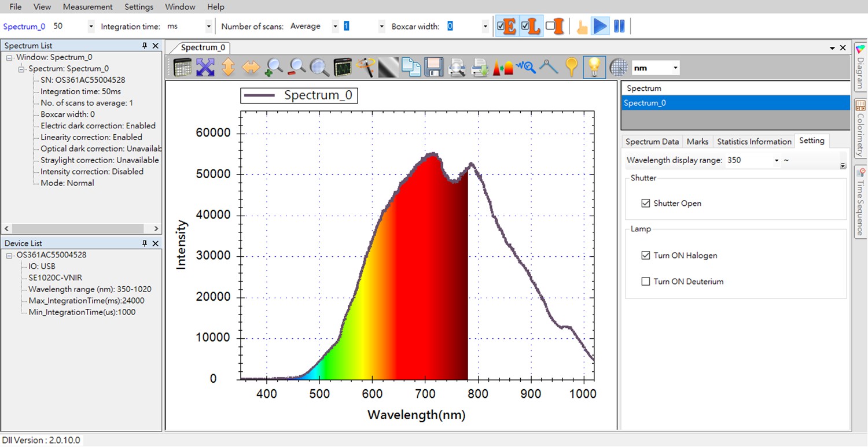The image size is (868, 447).
Task: Click the copy spectrum icon
Action: (411, 67)
